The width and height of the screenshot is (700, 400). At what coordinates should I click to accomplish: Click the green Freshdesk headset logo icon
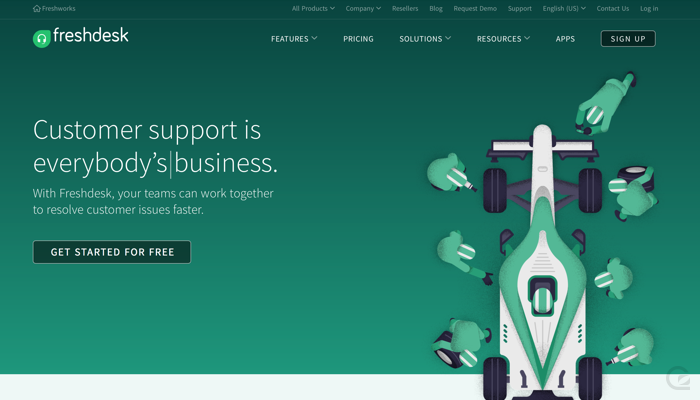point(42,39)
